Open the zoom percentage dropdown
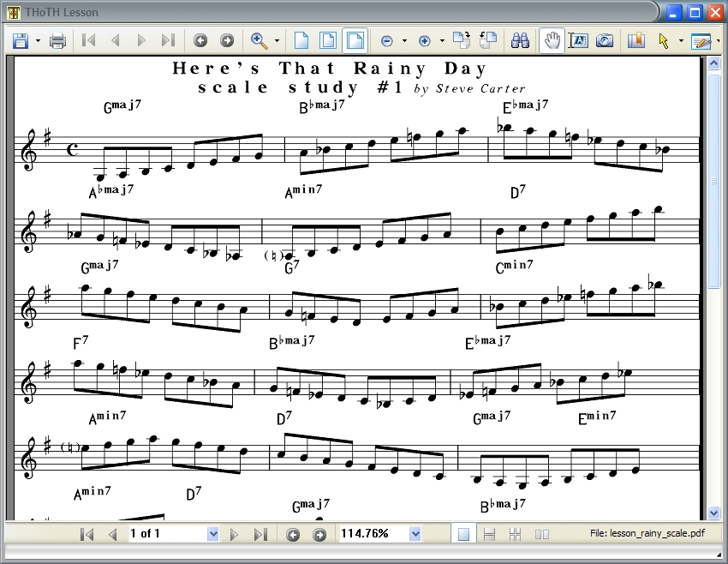Viewport: 728px width, 564px height. pos(415,534)
